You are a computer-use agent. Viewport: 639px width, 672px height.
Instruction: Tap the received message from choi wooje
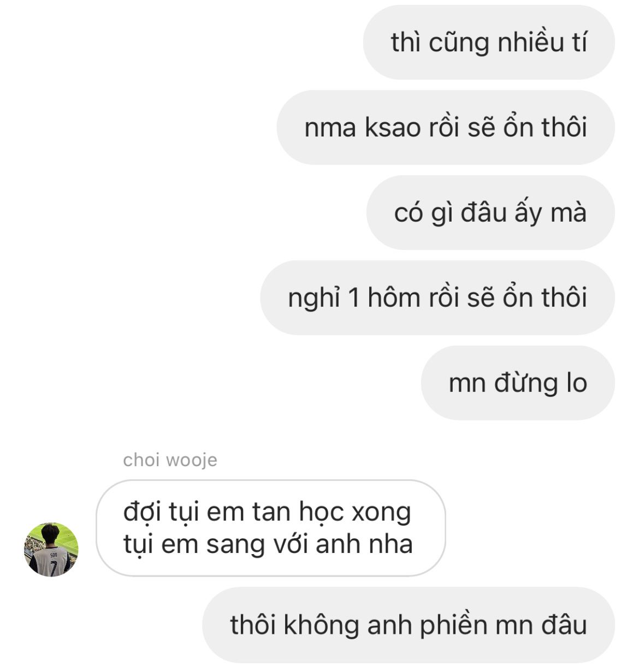[271, 528]
